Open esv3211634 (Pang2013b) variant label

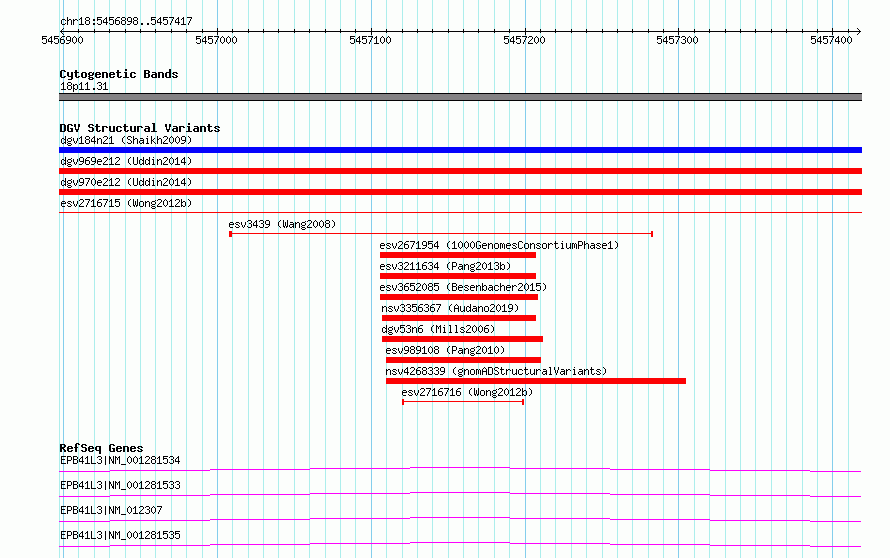445,266
